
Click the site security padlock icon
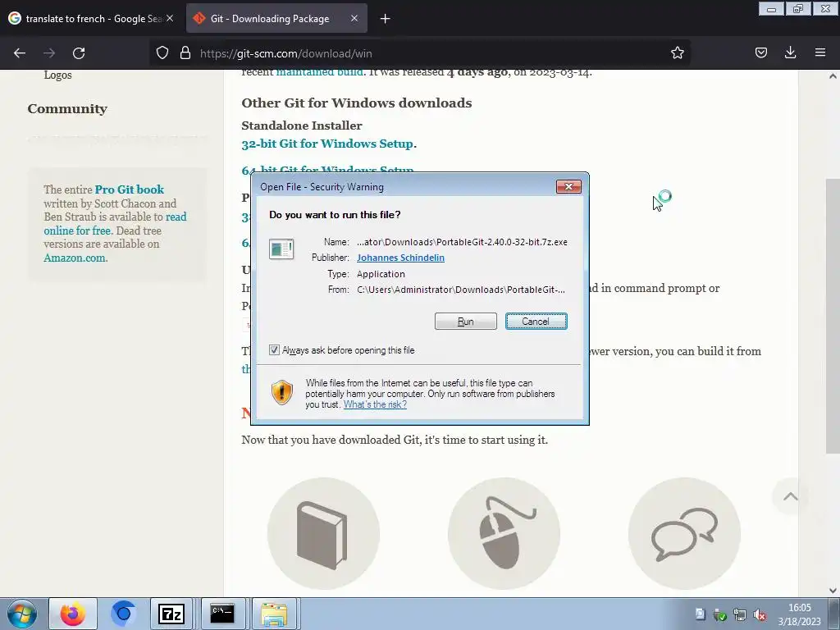[x=185, y=53]
